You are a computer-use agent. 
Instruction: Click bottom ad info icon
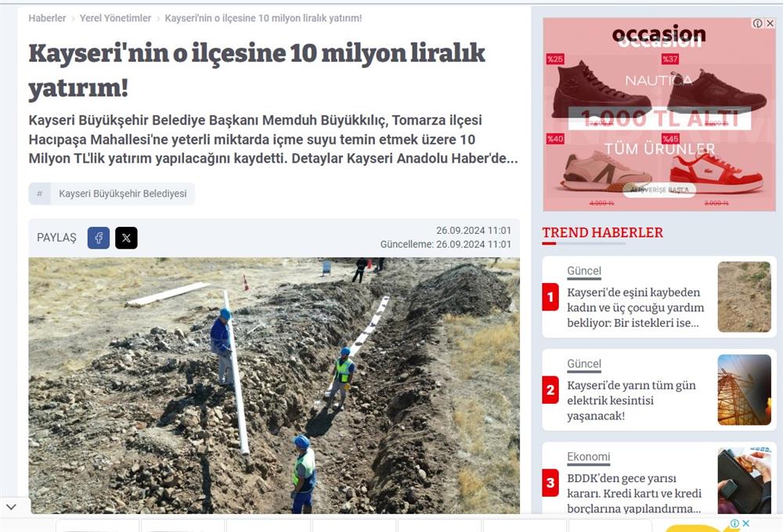pos(734,523)
